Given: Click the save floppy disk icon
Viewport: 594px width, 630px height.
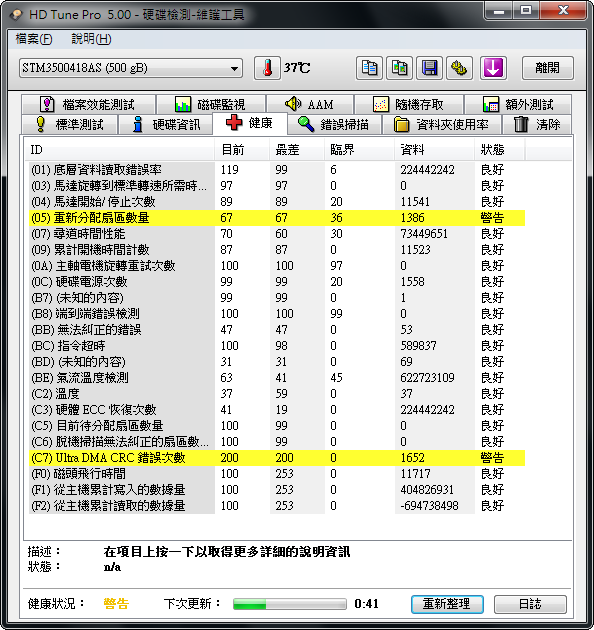Looking at the screenshot, I should click(x=430, y=68).
